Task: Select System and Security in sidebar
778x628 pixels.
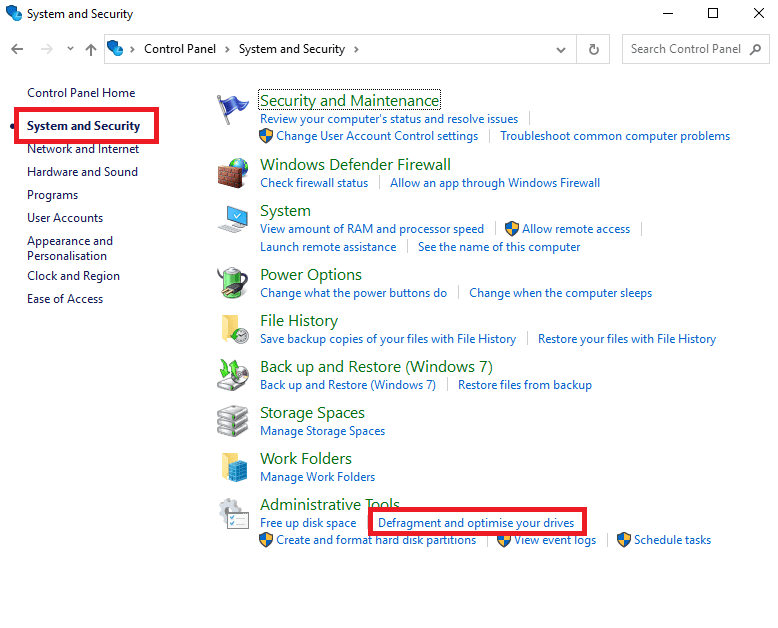Action: coord(83,126)
